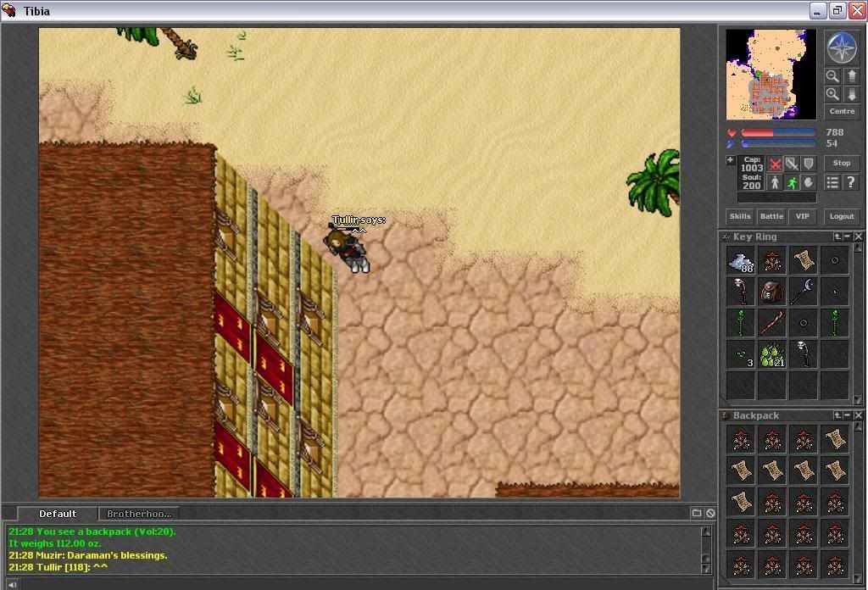Viewport: 868px width, 590px height.
Task: Click the Stop button
Action: [842, 163]
